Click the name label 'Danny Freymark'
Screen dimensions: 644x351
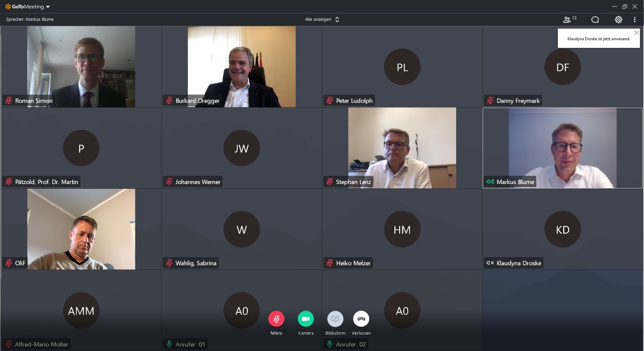click(x=518, y=101)
